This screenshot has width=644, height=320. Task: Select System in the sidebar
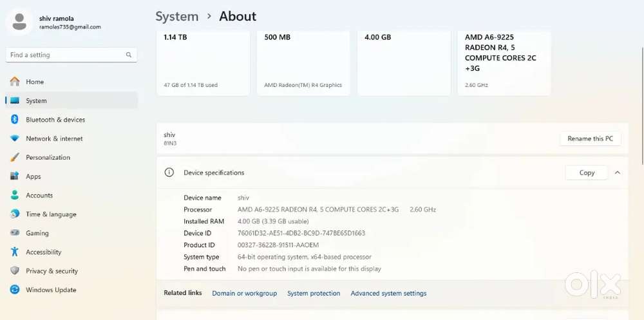pyautogui.click(x=71, y=100)
